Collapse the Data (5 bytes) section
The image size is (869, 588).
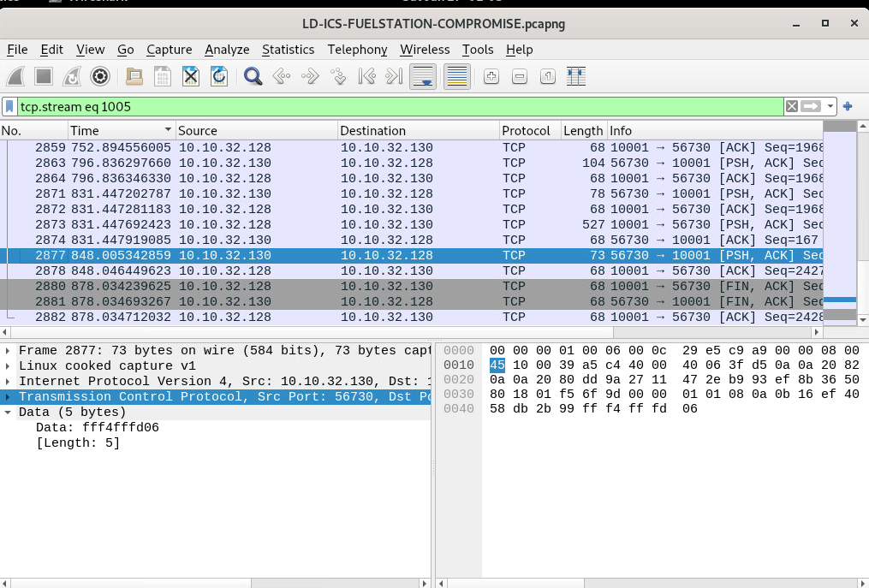(x=9, y=413)
